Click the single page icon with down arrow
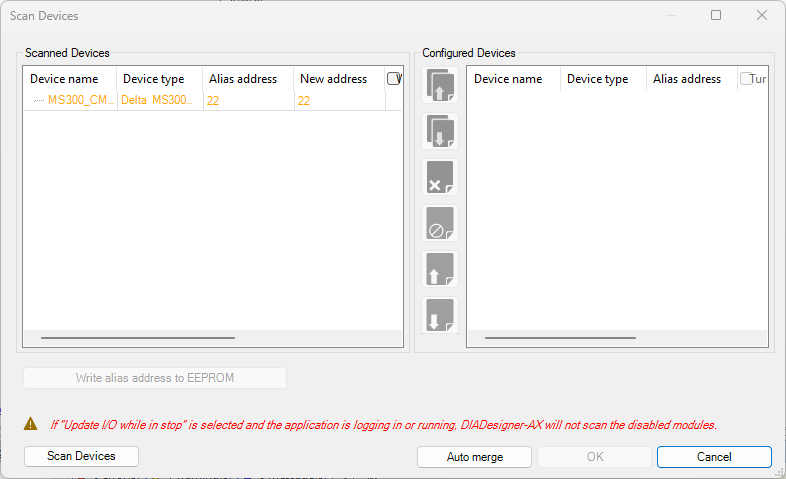 coord(440,315)
